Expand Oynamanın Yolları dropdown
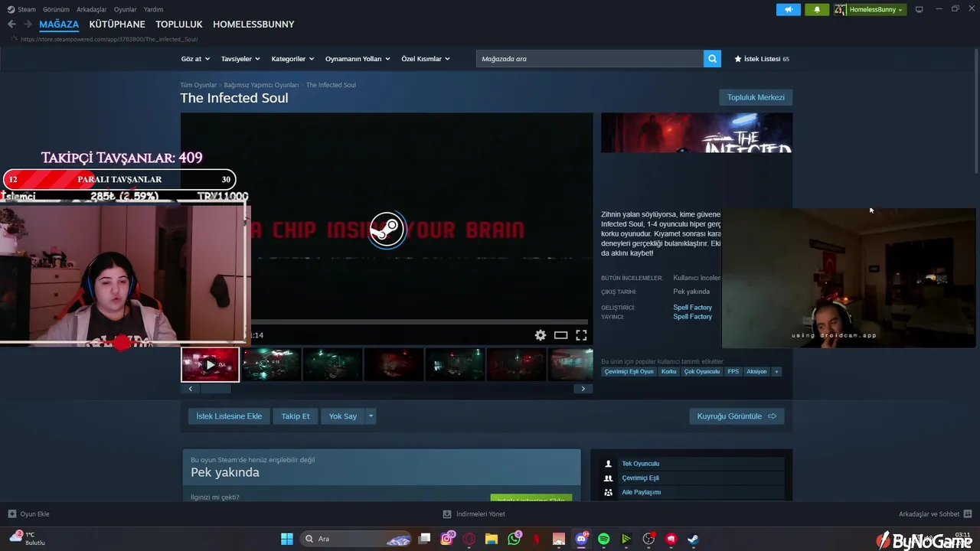The height and width of the screenshot is (551, 980). point(358,59)
